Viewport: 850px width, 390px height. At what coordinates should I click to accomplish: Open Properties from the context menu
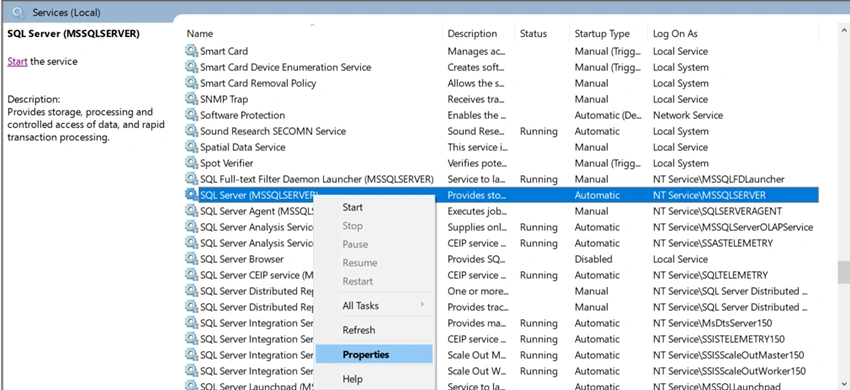coord(375,354)
